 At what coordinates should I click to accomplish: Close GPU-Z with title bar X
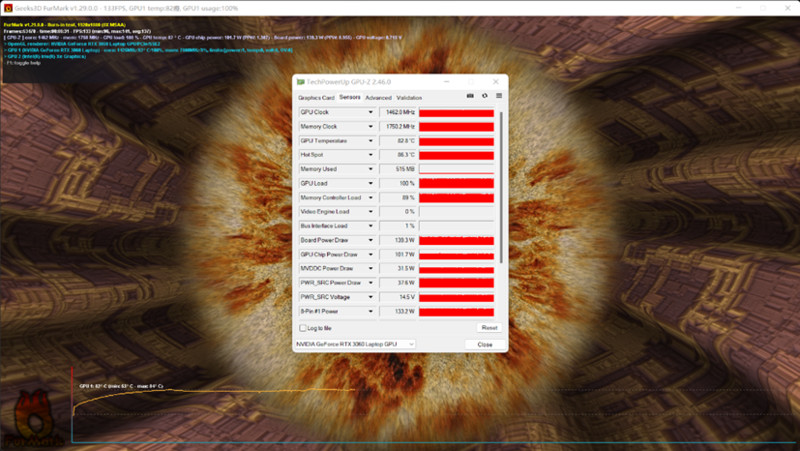[x=495, y=82]
